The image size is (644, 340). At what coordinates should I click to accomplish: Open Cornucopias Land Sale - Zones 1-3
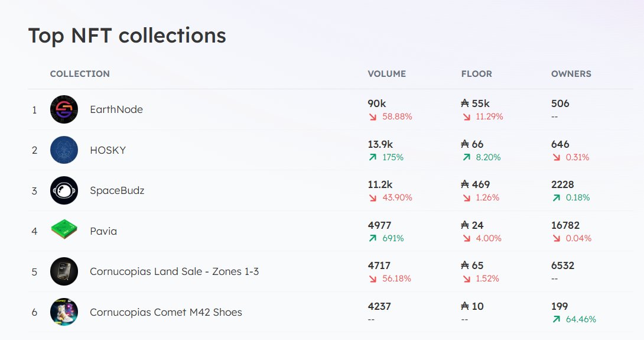pyautogui.click(x=174, y=271)
